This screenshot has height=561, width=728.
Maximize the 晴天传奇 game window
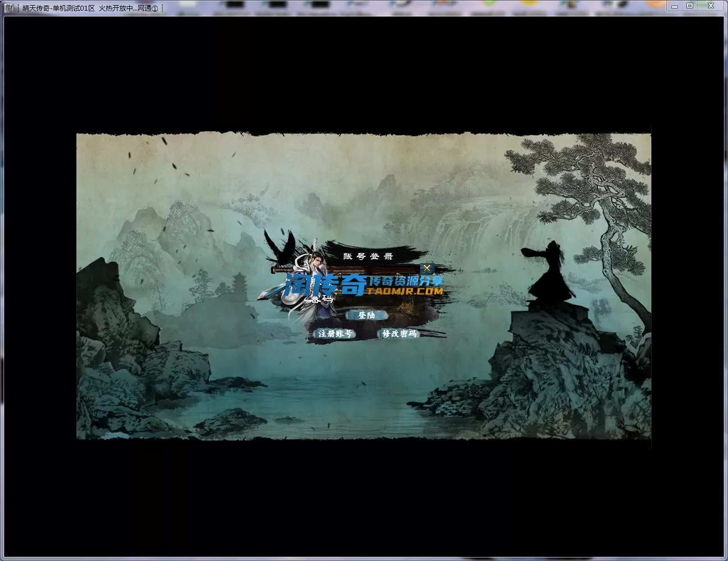click(x=690, y=6)
